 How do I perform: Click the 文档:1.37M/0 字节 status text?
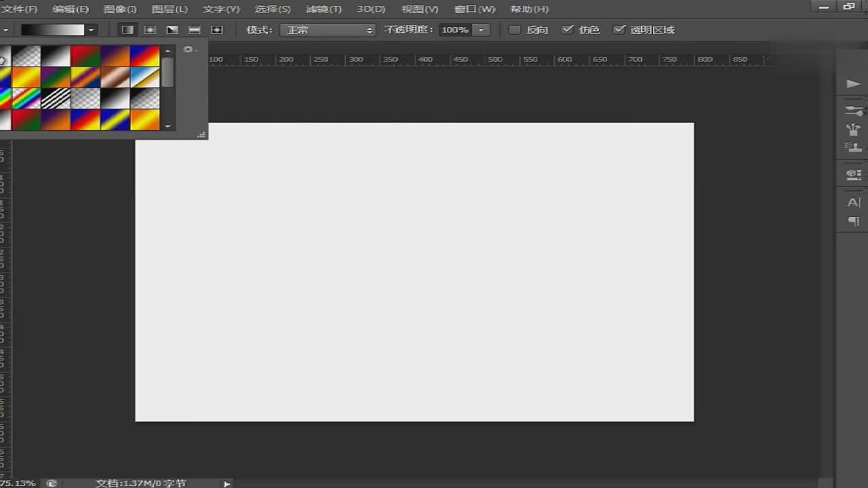coord(141,483)
